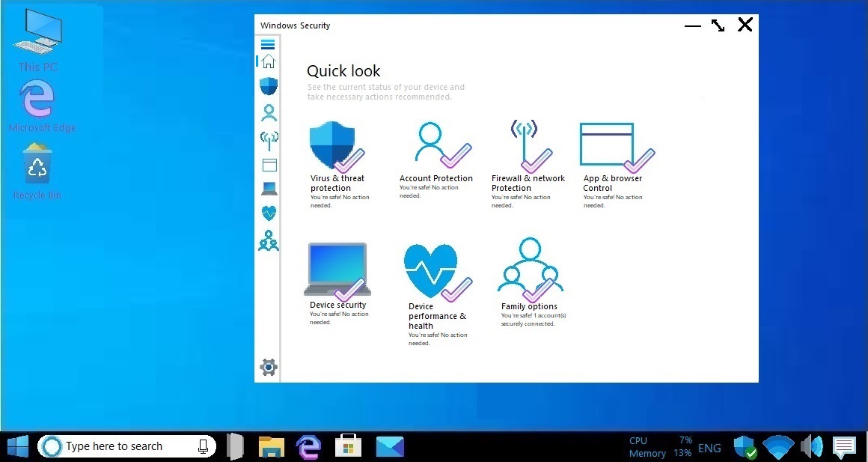Open the sidebar App & browser window icon
868x462 pixels.
tap(269, 165)
